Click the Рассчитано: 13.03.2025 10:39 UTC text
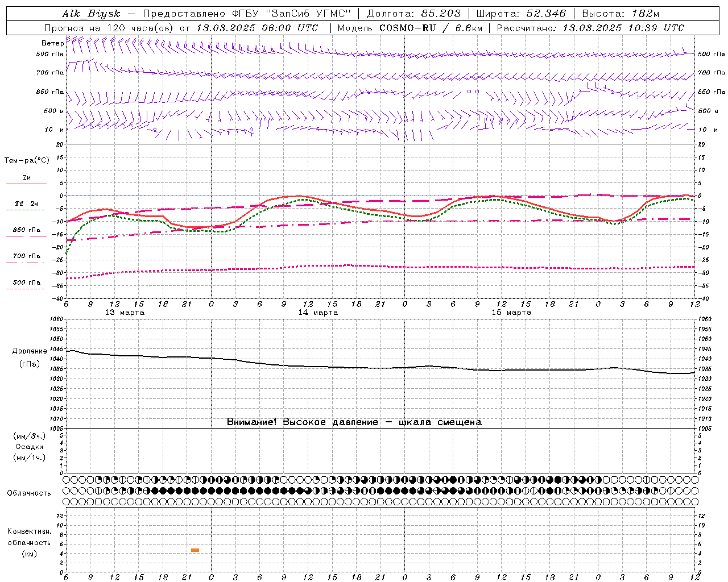Image resolution: width=728 pixels, height=582 pixels. pos(590,28)
